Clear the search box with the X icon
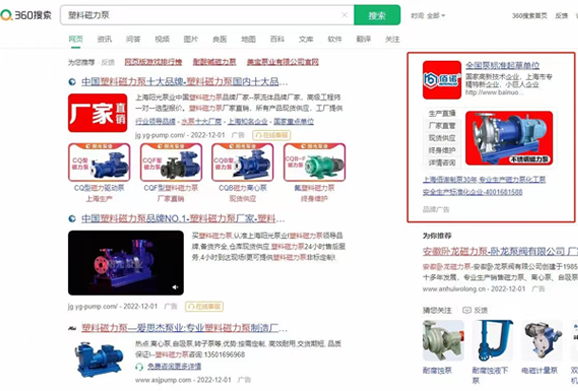Viewport: 578px width, 391px height. tap(344, 15)
